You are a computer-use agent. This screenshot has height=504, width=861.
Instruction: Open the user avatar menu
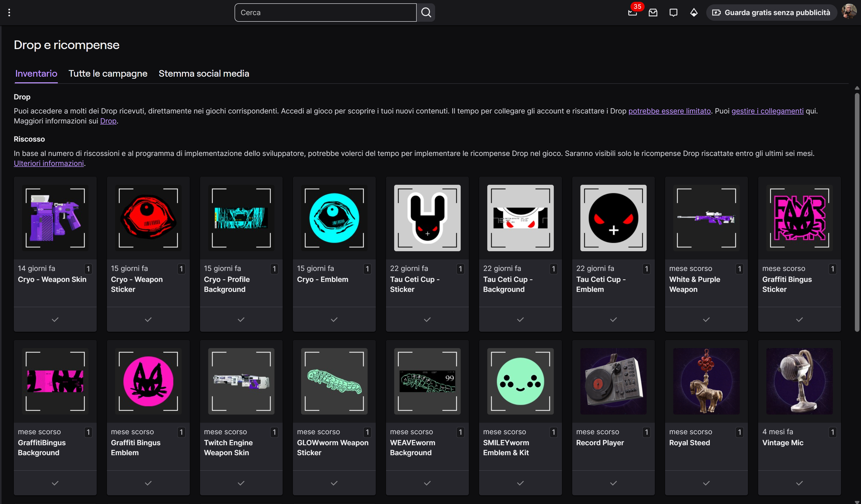point(849,12)
